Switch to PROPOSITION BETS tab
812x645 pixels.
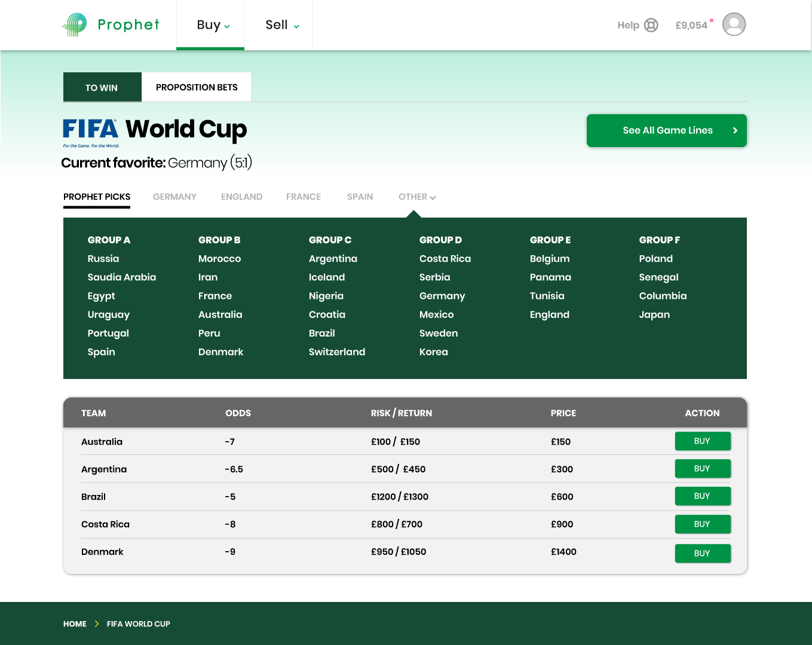pyautogui.click(x=197, y=87)
